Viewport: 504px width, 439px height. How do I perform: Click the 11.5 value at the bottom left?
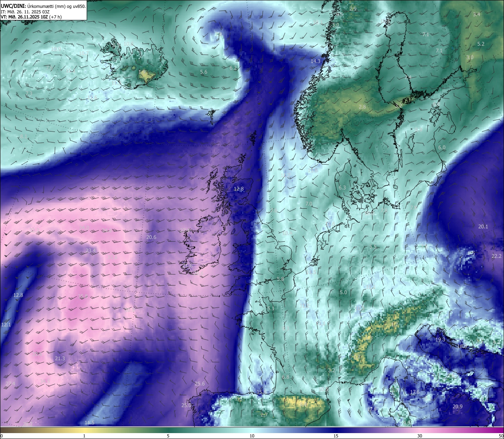pos(89,423)
